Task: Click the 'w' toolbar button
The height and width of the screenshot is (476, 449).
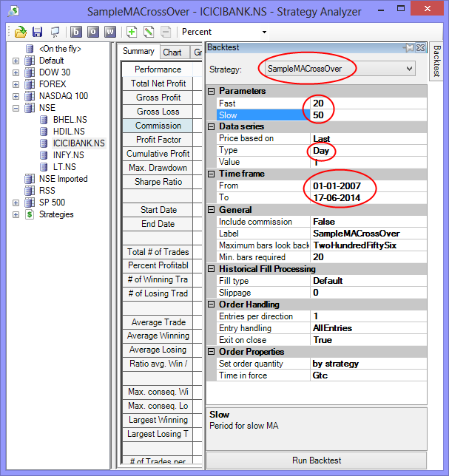Action: pos(110,32)
